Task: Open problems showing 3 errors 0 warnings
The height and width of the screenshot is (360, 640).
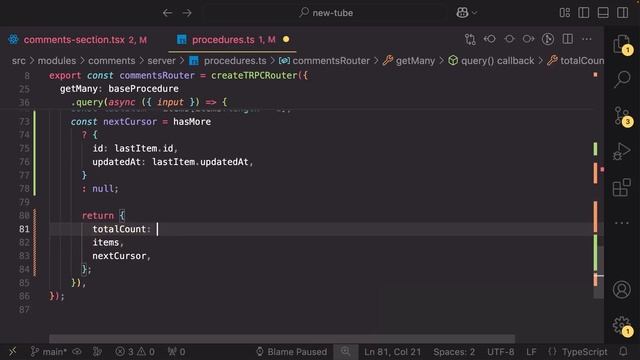Action: pyautogui.click(x=135, y=351)
